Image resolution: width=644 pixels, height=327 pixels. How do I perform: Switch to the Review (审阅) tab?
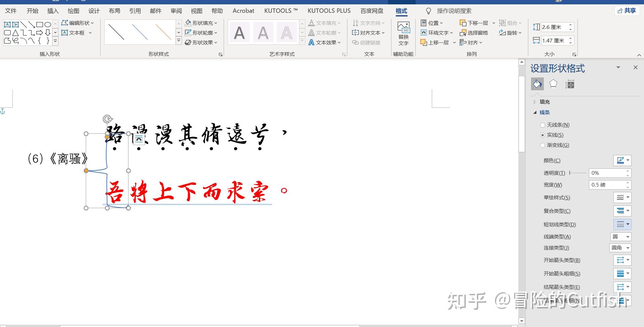[176, 11]
